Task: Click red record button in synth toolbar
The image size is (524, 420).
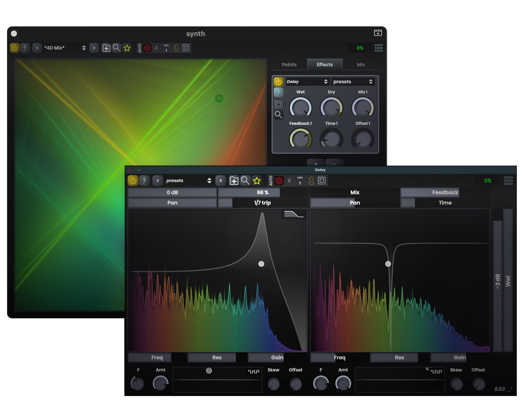Action: pos(147,48)
